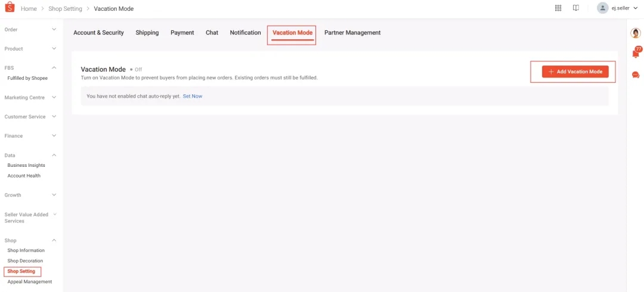Switch to Account & Security tab

98,32
